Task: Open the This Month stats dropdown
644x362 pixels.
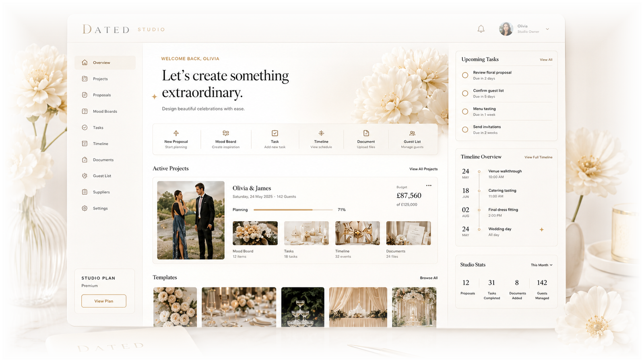Action: pyautogui.click(x=541, y=265)
